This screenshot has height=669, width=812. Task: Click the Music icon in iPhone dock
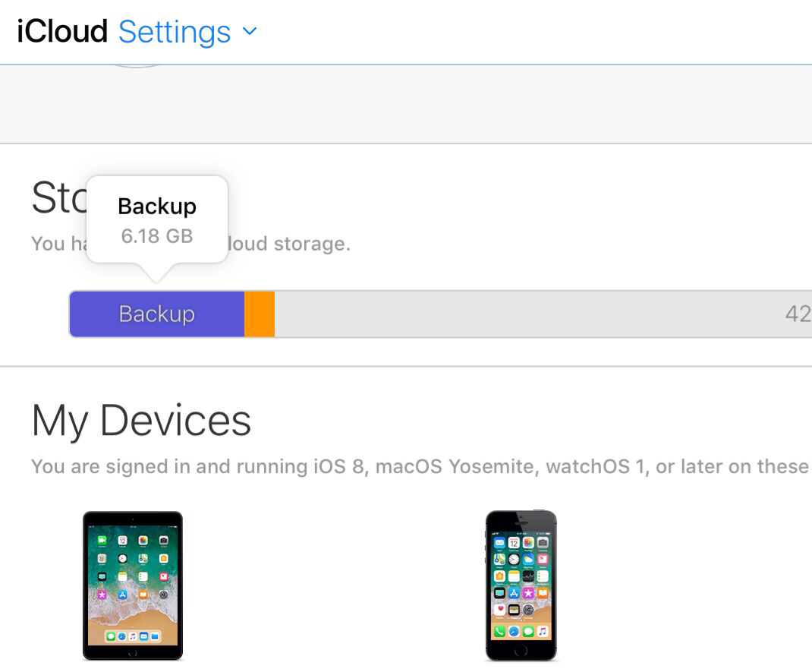(x=542, y=631)
